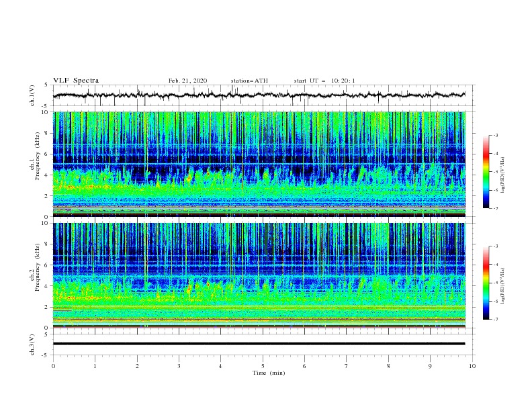Click the "VLF Spectra" plot title
Screen dimensions: 532x411
(x=76, y=81)
